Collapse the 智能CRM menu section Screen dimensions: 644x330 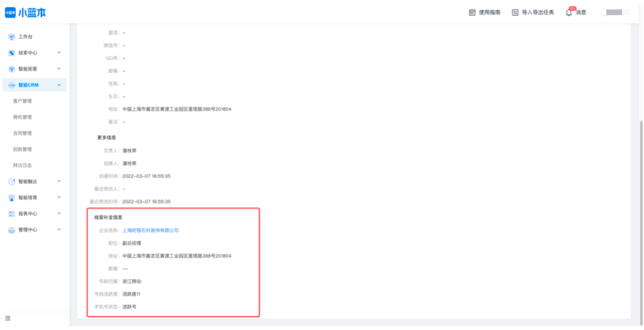tap(59, 85)
